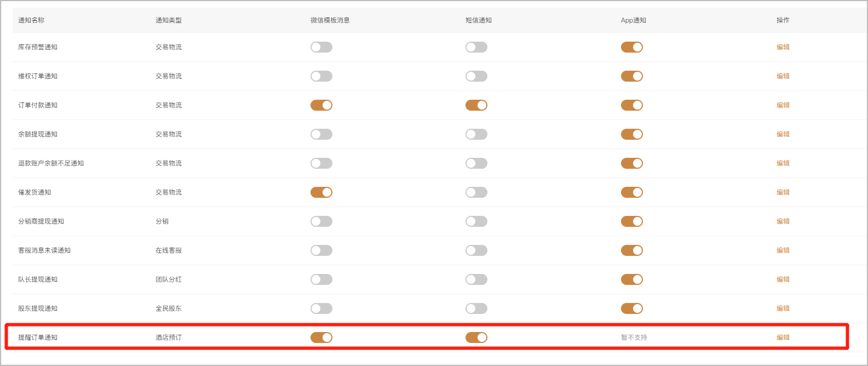Image resolution: width=868 pixels, height=366 pixels.
Task: Edit the 提醒订单通知 hotel booking row
Action: click(783, 338)
